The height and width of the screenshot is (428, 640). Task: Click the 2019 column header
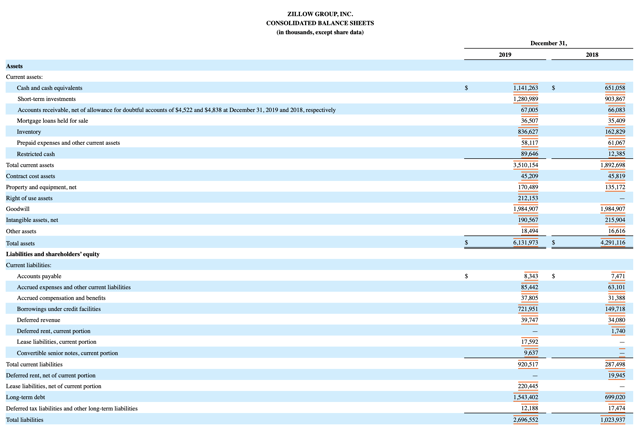click(x=505, y=55)
